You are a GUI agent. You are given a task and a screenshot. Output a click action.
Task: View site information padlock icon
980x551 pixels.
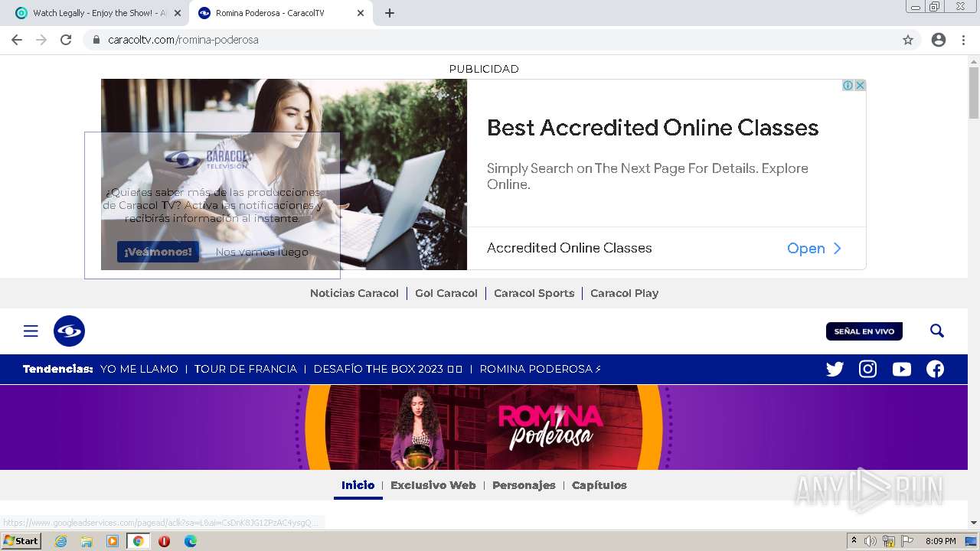[x=96, y=40]
